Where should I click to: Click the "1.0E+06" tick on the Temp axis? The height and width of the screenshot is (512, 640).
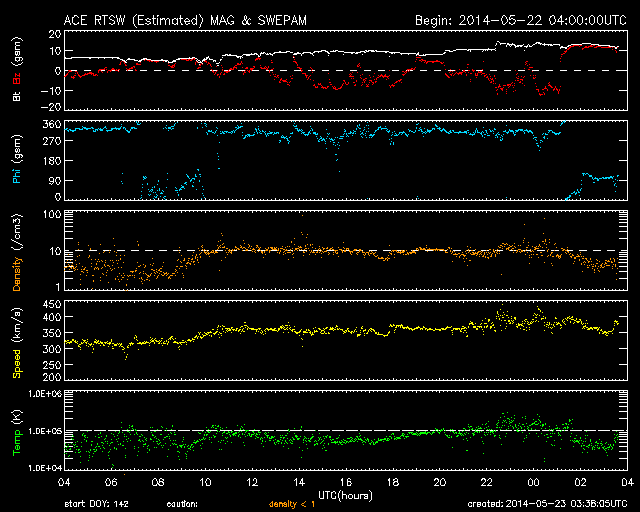coord(45,394)
